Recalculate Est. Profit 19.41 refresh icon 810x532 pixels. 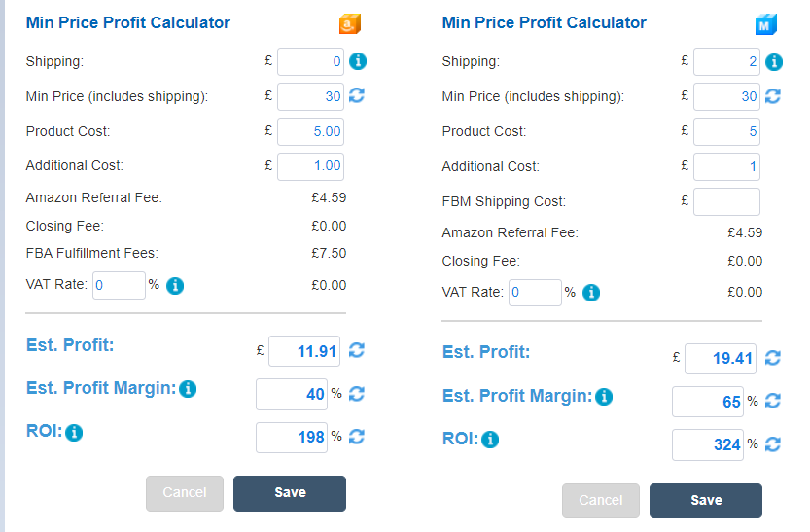(x=773, y=358)
